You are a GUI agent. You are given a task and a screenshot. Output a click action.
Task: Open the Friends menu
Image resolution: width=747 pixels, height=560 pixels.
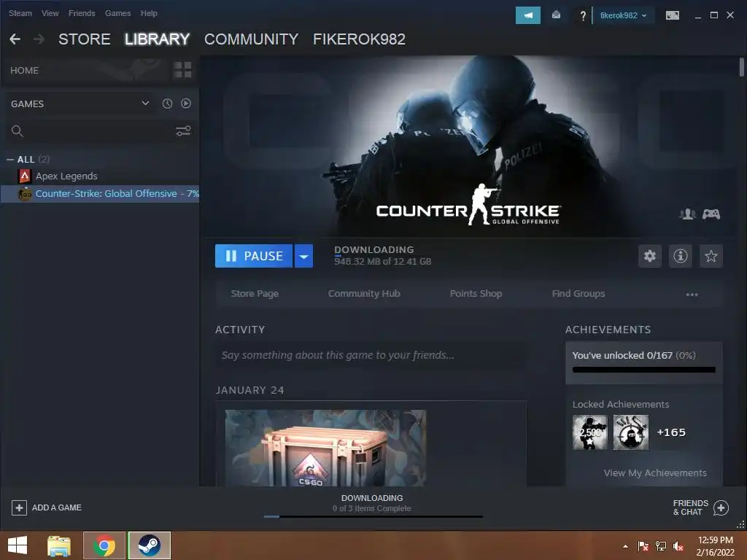[x=82, y=13]
